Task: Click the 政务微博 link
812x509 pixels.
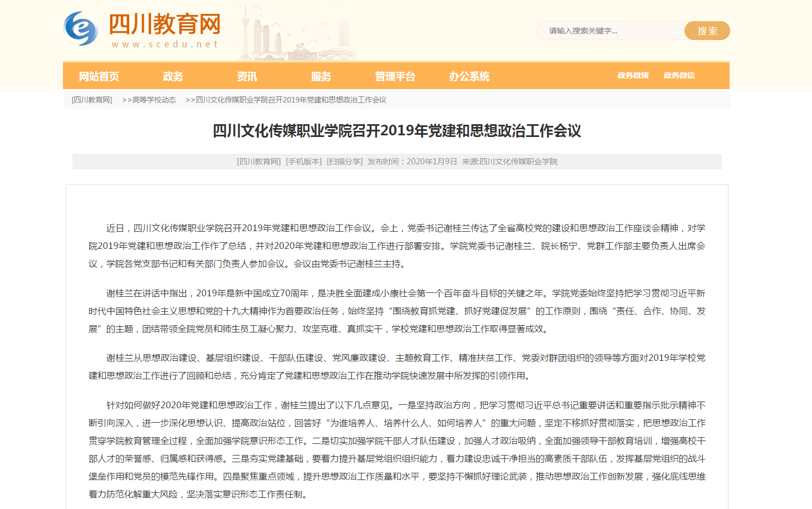Action: 633,75
